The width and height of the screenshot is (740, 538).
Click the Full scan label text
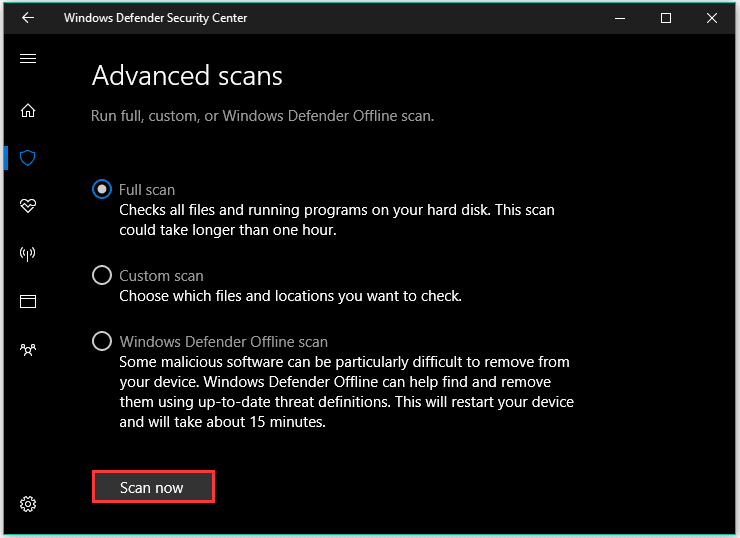coord(147,190)
